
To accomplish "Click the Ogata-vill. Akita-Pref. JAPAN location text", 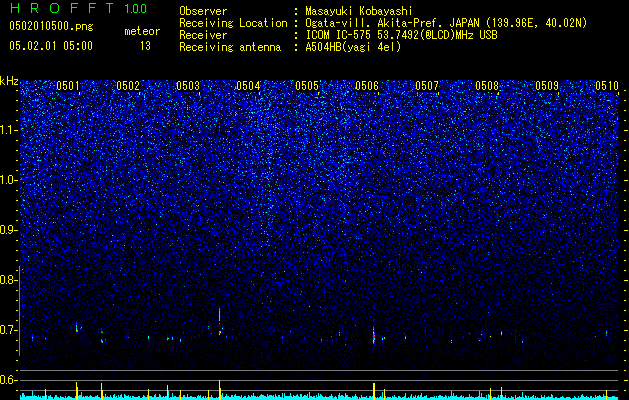I will coord(445,23).
